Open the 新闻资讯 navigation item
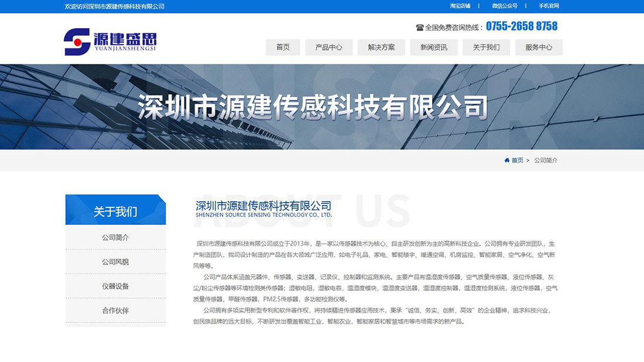 click(x=434, y=47)
